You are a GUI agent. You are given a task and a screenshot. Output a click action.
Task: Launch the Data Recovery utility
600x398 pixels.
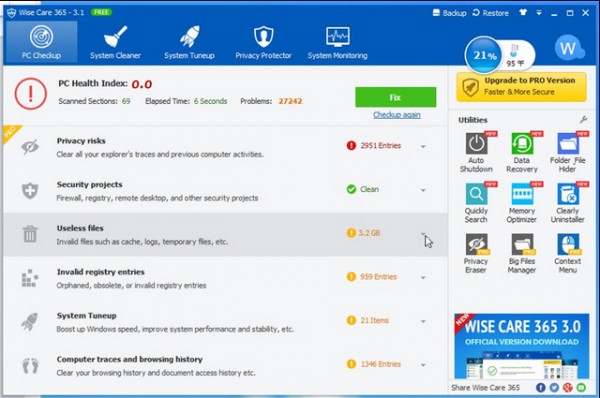coord(522,152)
